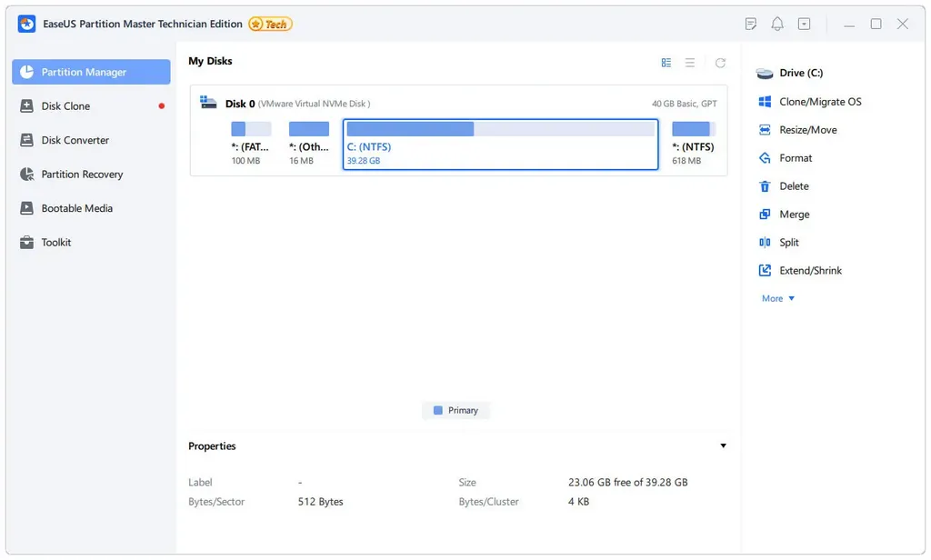Open the feedback note icon
The image size is (931, 560).
pos(750,24)
